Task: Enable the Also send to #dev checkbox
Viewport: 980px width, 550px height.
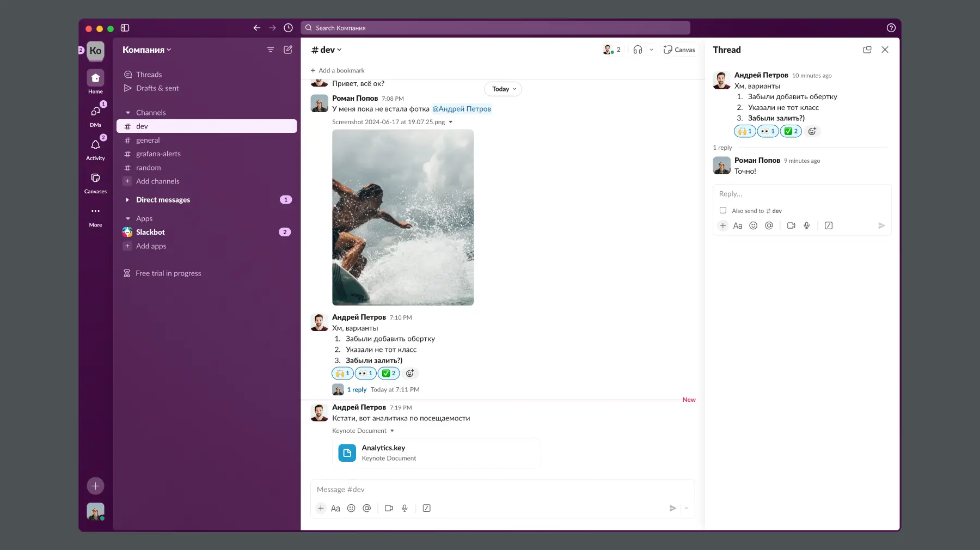Action: [x=723, y=210]
